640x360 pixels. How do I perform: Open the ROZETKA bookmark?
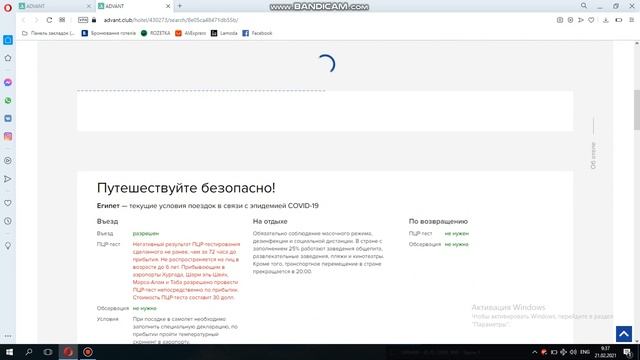tap(155, 33)
